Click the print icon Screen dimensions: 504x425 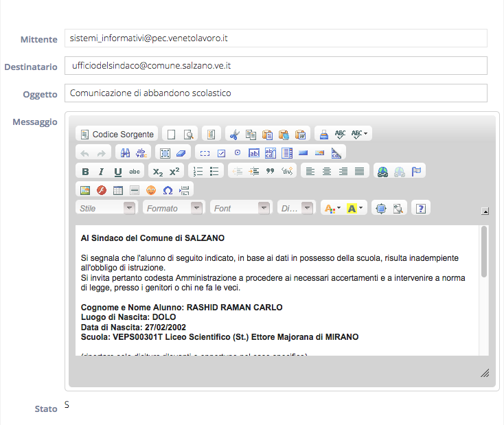(x=323, y=134)
